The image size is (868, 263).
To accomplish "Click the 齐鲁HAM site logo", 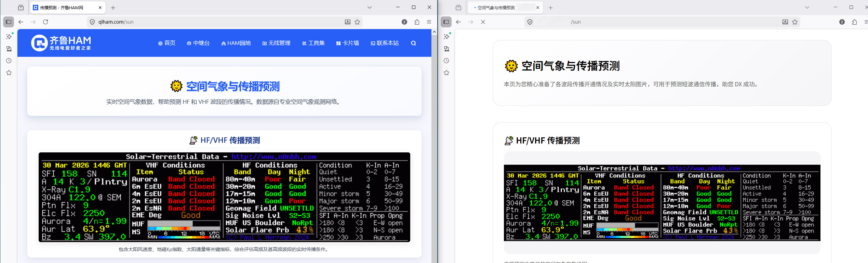I will pos(61,43).
